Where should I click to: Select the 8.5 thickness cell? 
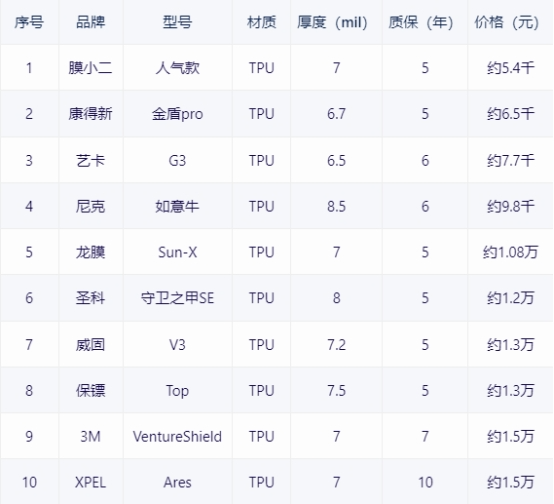[336, 206]
